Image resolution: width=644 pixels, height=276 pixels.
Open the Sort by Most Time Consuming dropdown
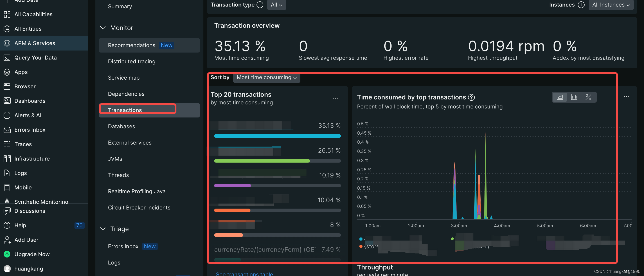tap(266, 77)
